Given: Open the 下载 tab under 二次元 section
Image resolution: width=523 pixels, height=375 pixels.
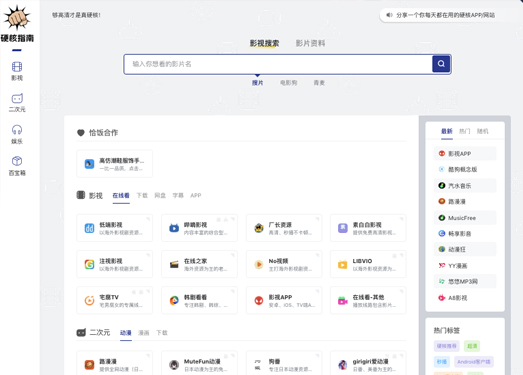Looking at the screenshot, I should point(162,333).
